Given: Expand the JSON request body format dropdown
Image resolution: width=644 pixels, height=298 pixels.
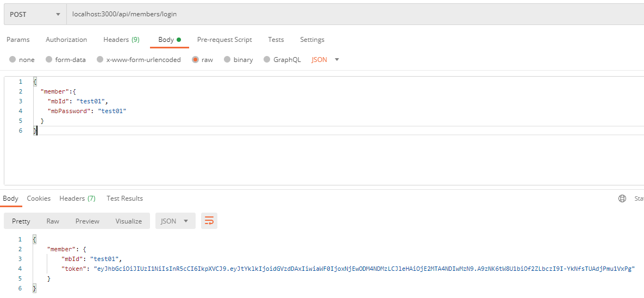Looking at the screenshot, I should pyautogui.click(x=325, y=60).
